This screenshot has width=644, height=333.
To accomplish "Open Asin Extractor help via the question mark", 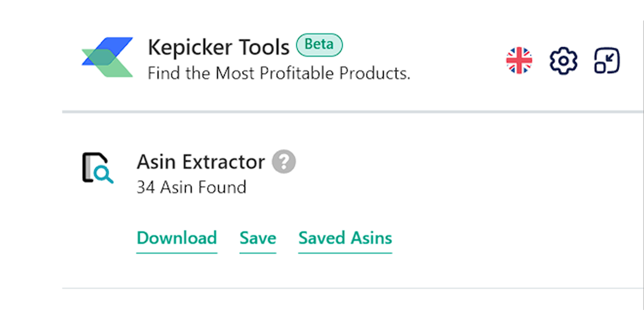I will click(x=285, y=161).
